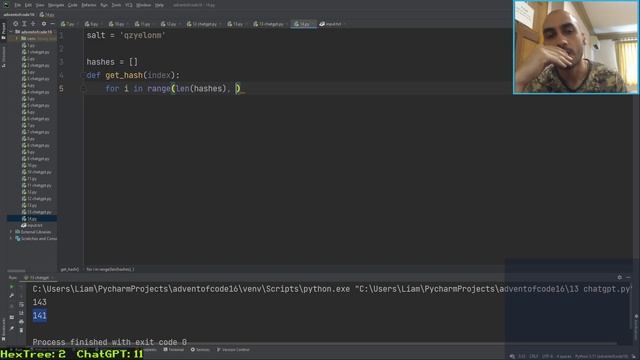
Task: Click the highlighted 141 console output
Action: 40,316
